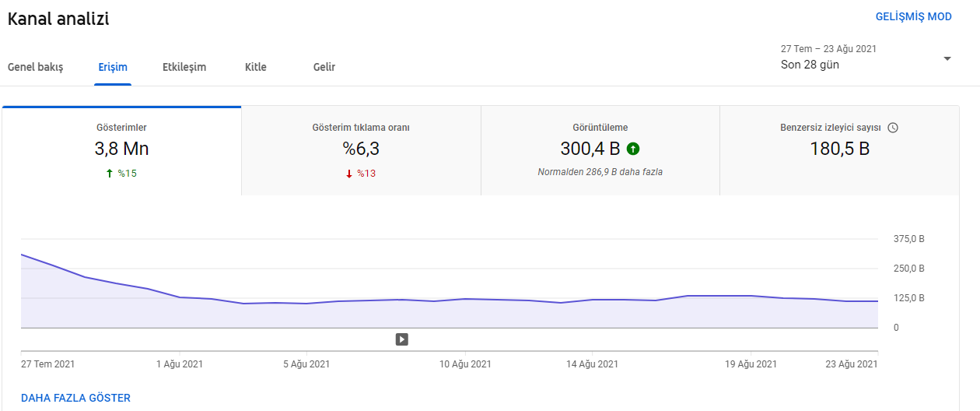
Task: Click the Normalden 286,9 B daha fazla note
Action: click(600, 172)
